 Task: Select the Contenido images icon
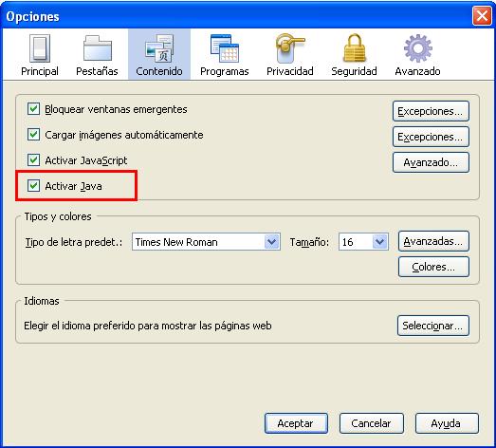(158, 48)
